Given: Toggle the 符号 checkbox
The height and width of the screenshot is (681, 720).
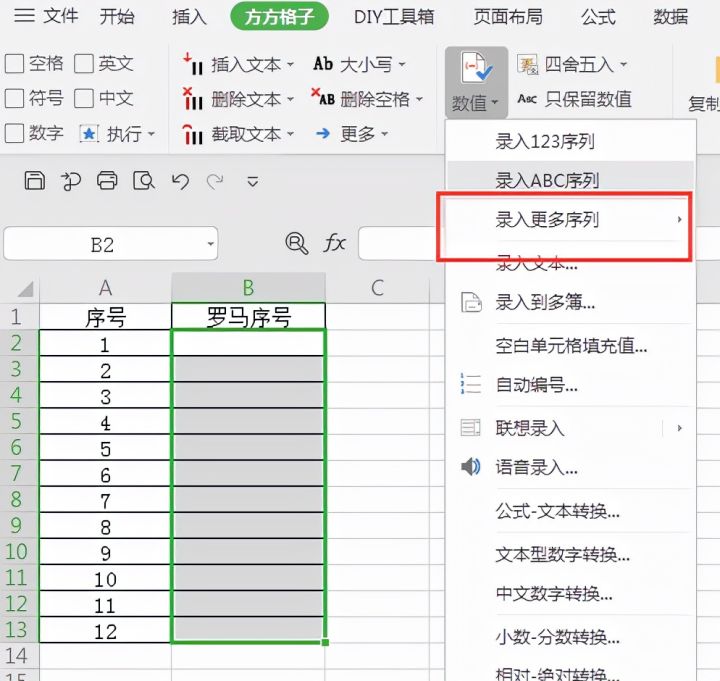Looking at the screenshot, I should pos(14,98).
